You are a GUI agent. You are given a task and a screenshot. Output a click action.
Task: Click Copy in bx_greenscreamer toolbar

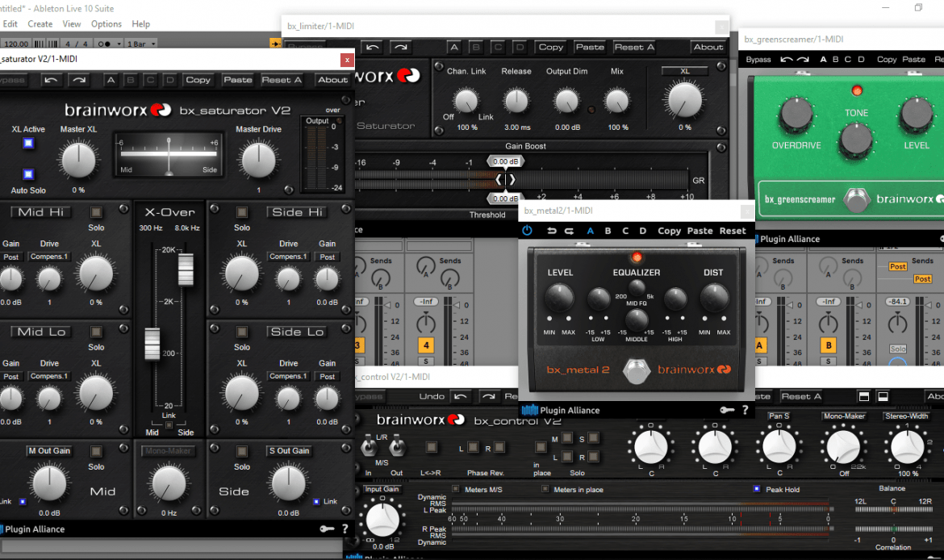click(x=886, y=59)
